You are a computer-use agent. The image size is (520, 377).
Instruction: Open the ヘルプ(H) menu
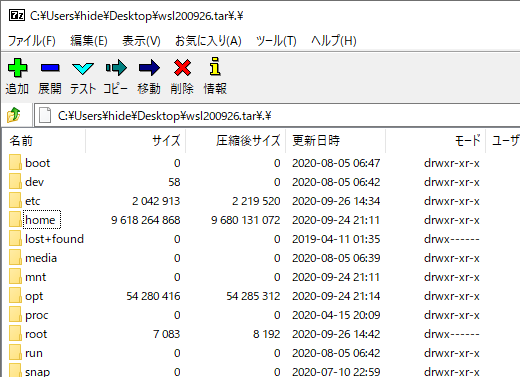[334, 41]
